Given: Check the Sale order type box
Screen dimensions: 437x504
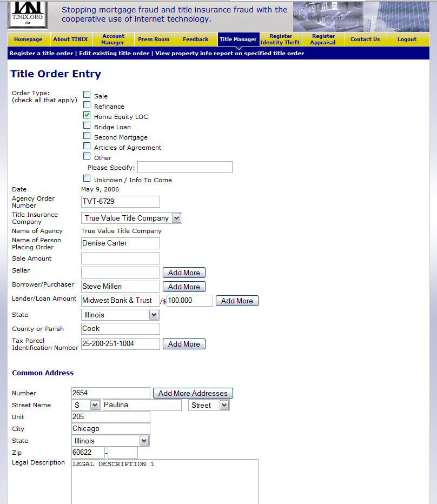Looking at the screenshot, I should (87, 95).
